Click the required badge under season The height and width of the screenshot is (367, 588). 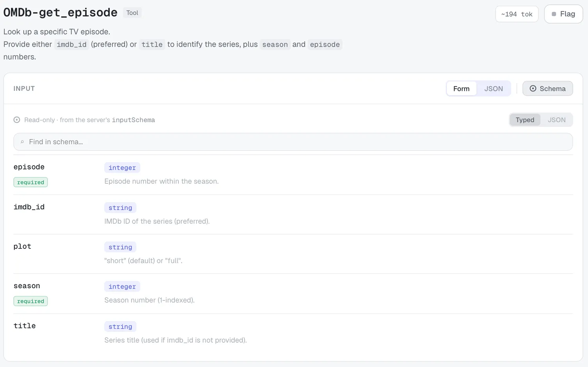click(31, 301)
